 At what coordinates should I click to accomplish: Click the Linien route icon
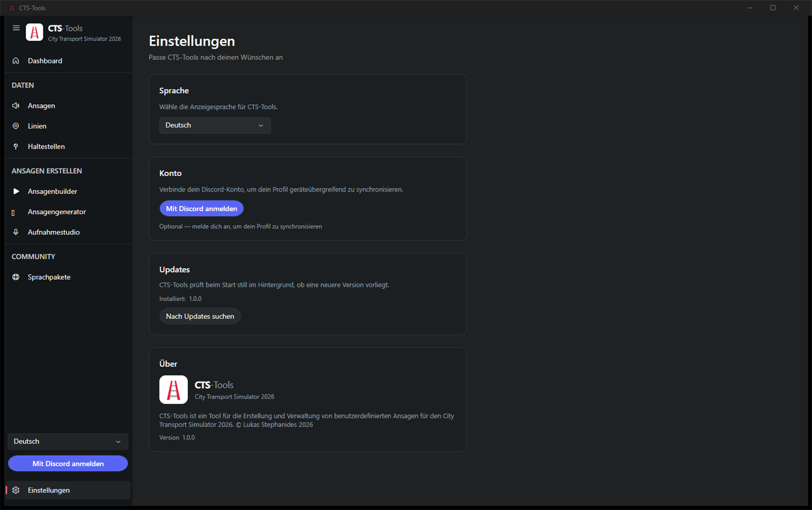[x=16, y=126]
